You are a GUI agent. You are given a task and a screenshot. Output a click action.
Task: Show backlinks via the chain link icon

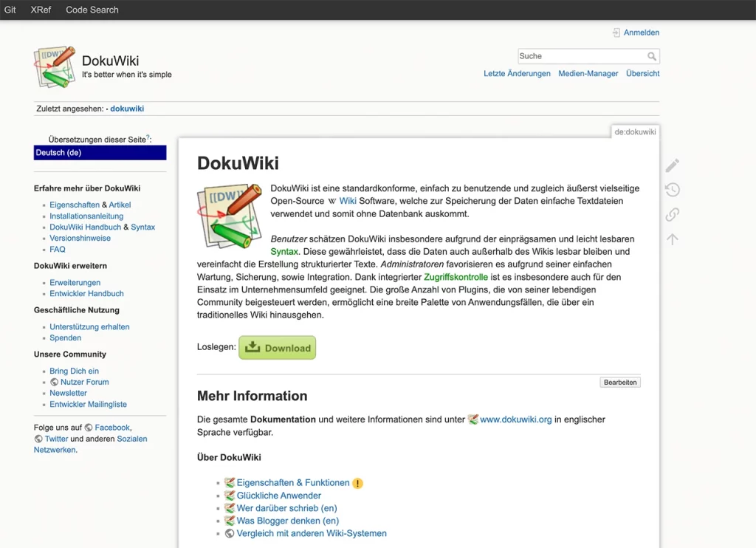pyautogui.click(x=672, y=214)
